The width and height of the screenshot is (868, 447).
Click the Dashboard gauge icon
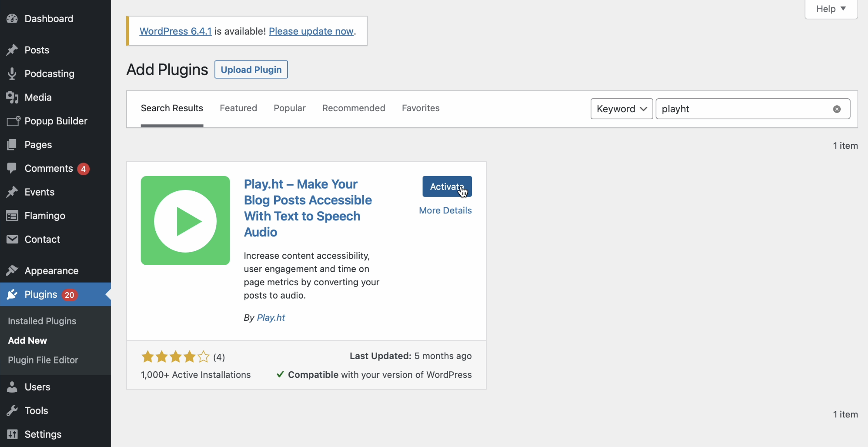point(12,19)
